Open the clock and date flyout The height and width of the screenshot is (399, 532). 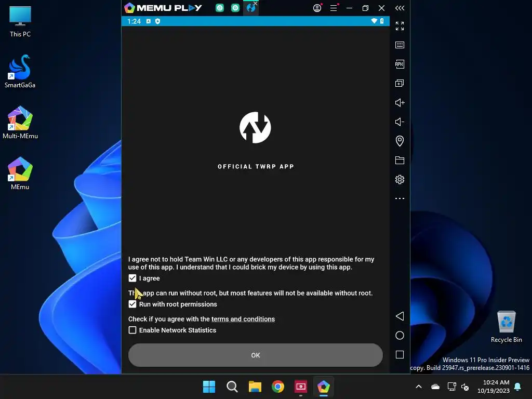pos(494,387)
